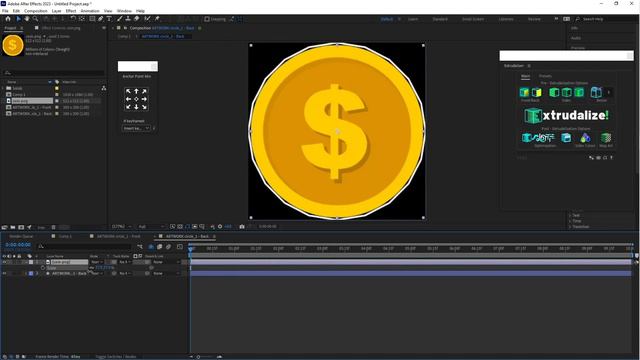Open the coin.png layer blending Mode dropdown
The width and height of the screenshot is (640, 360).
[x=97, y=262]
